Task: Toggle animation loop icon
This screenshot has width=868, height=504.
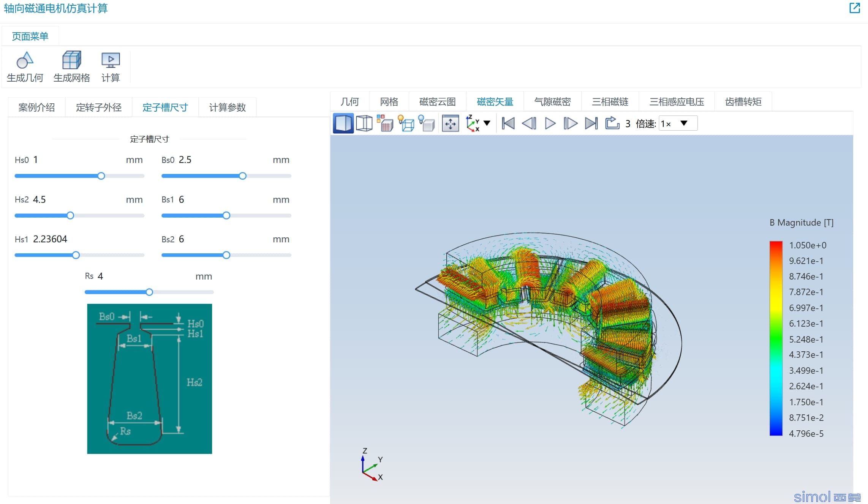Action: tap(612, 123)
